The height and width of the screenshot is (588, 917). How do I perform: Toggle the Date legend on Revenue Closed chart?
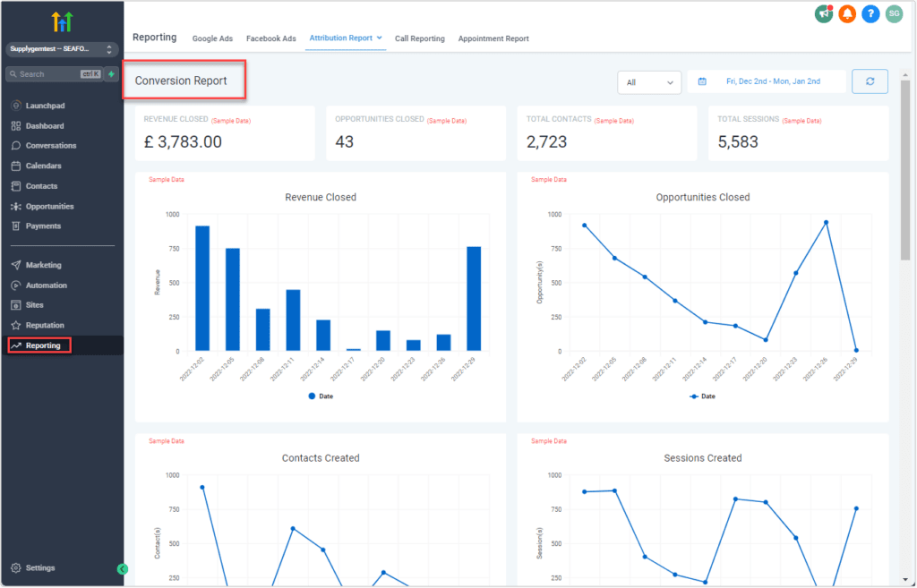pyautogui.click(x=320, y=396)
